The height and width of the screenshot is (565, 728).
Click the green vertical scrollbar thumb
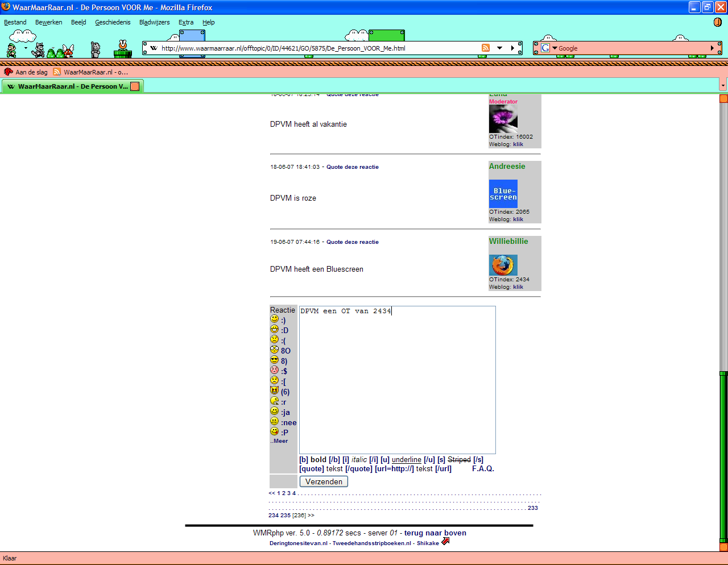(x=723, y=457)
